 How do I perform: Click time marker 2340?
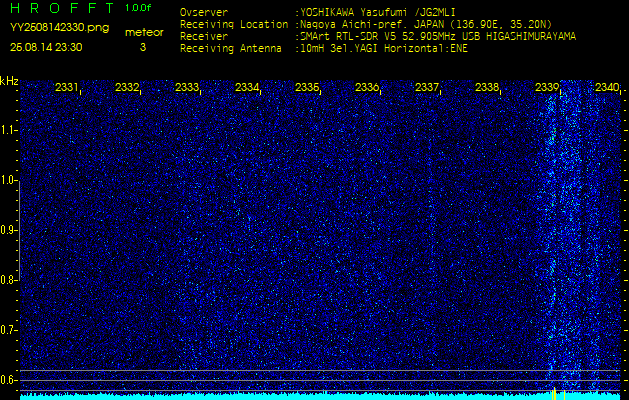(x=607, y=87)
